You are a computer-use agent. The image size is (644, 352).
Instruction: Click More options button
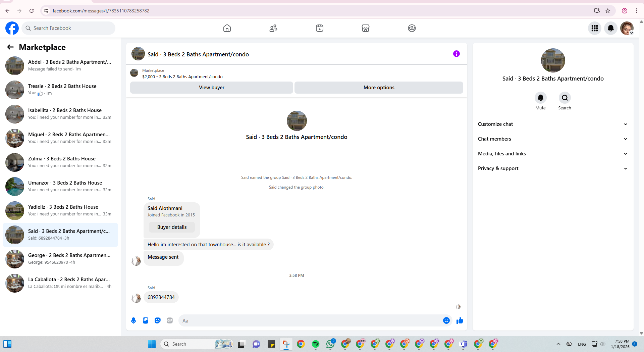379,88
